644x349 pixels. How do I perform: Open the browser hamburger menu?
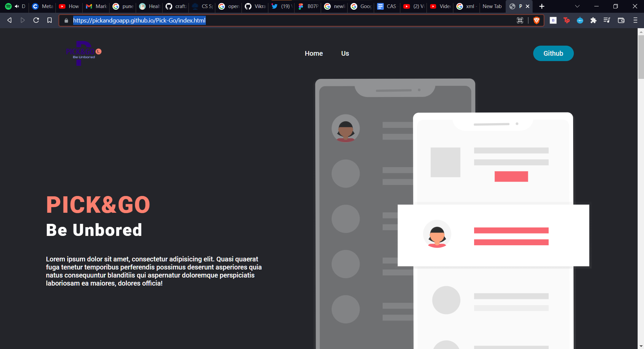pyautogui.click(x=635, y=20)
